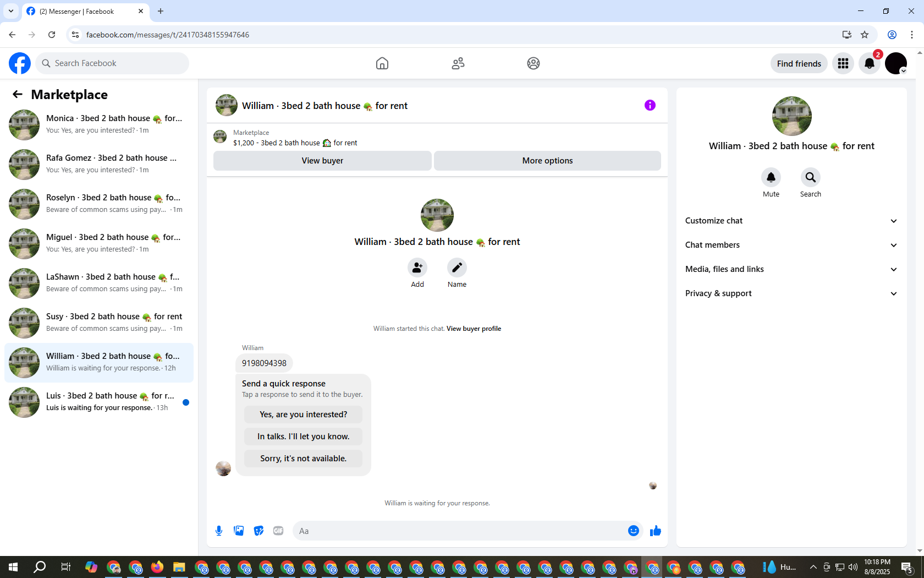The image size is (924, 578).
Task: Click the View buyer button
Action: [x=322, y=161]
